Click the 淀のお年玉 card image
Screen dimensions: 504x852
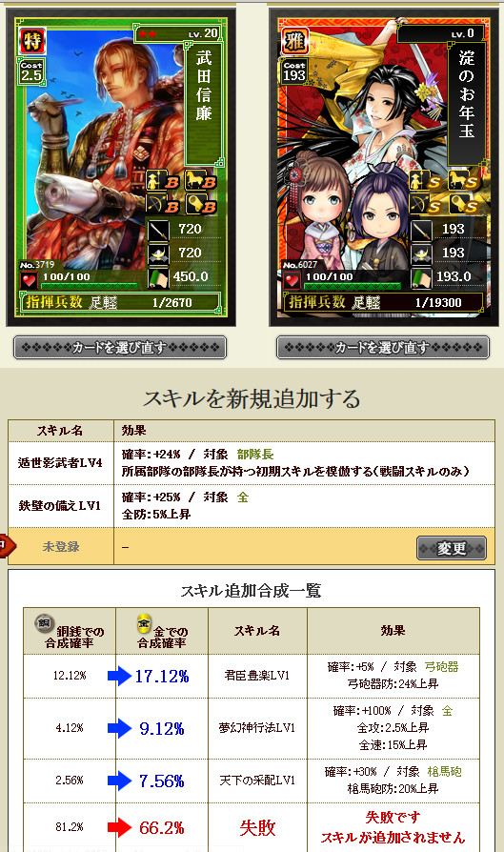coord(383,168)
